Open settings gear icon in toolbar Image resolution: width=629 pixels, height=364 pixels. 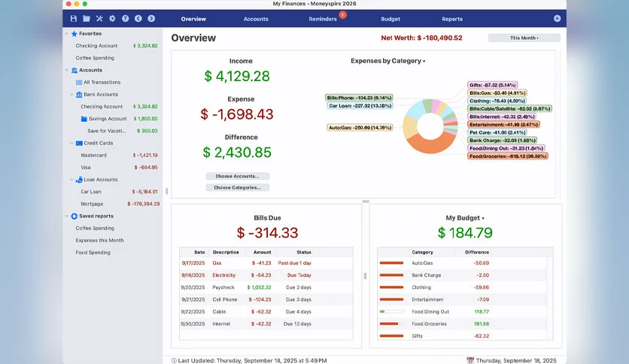(112, 19)
